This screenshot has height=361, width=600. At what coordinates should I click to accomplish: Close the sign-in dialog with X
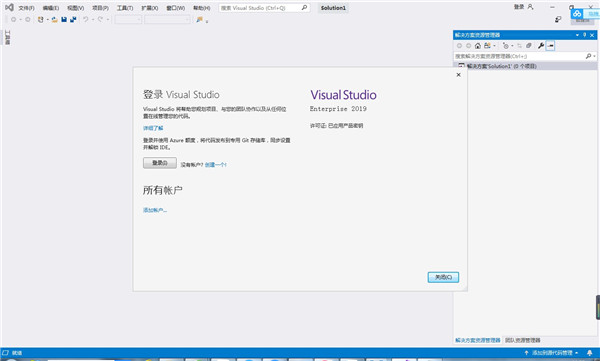click(x=458, y=75)
